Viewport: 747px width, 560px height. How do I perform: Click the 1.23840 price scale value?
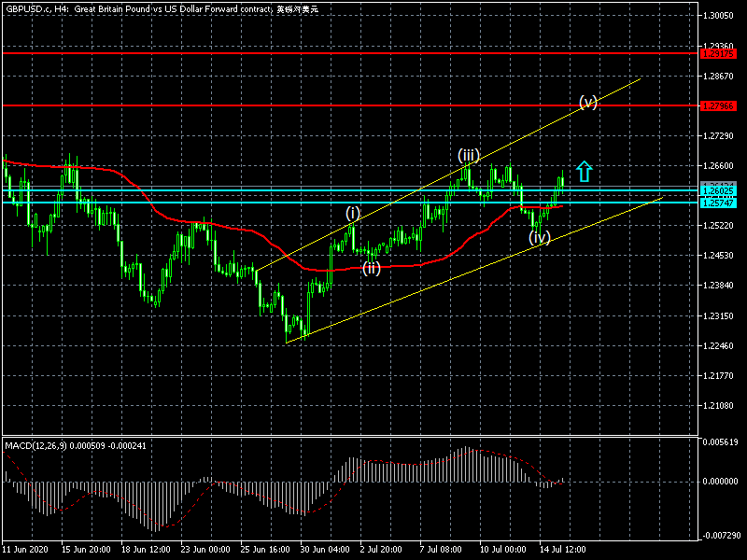718,286
